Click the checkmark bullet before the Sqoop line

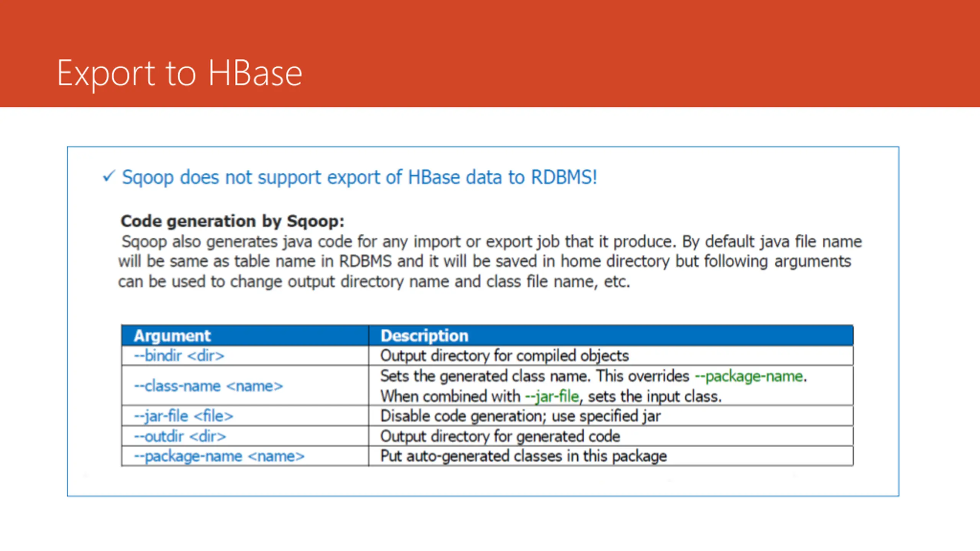pos(109,176)
